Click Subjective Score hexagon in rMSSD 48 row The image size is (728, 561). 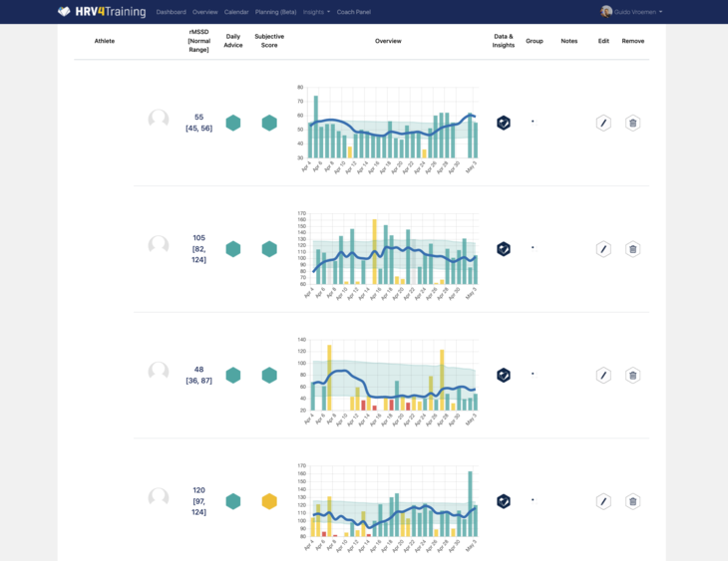269,376
